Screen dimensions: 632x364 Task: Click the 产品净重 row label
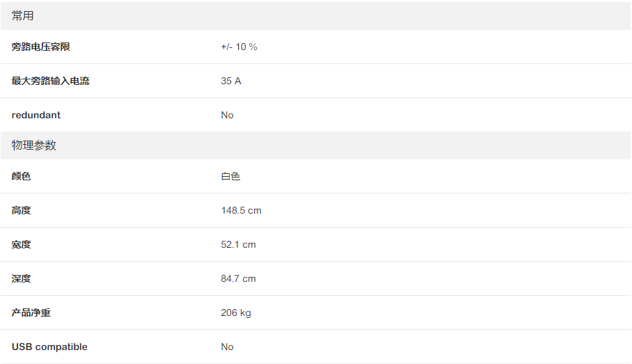(x=31, y=312)
